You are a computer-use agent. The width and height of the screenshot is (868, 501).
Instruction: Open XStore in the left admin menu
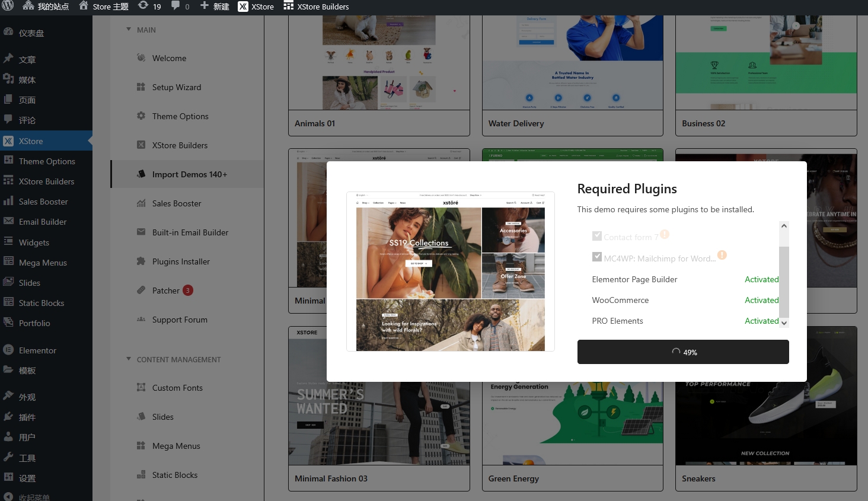point(46,141)
